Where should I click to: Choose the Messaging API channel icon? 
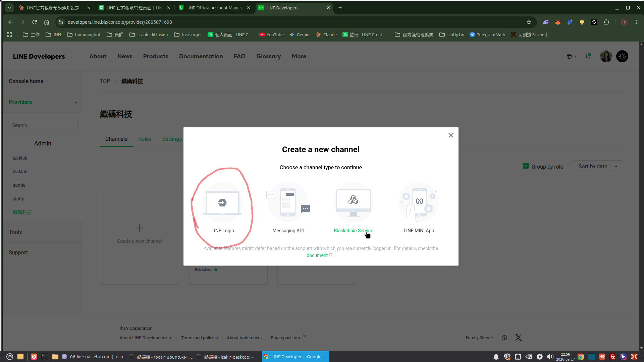click(x=288, y=202)
